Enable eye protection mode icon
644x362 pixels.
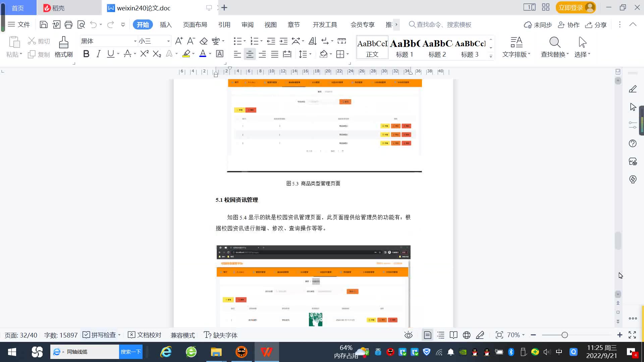pyautogui.click(x=408, y=335)
